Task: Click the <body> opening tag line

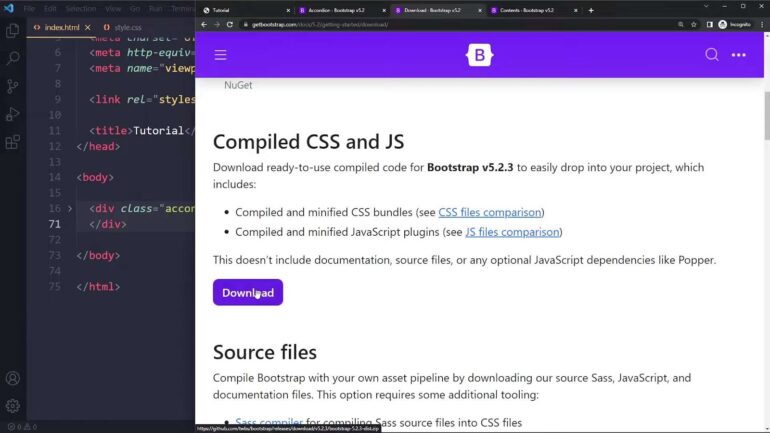Action: coord(95,177)
